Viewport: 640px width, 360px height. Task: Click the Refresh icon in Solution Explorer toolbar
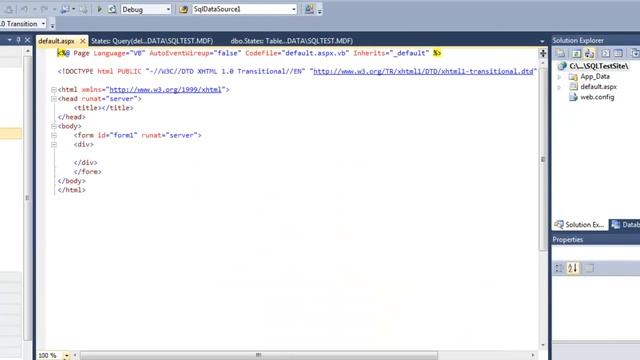(576, 53)
